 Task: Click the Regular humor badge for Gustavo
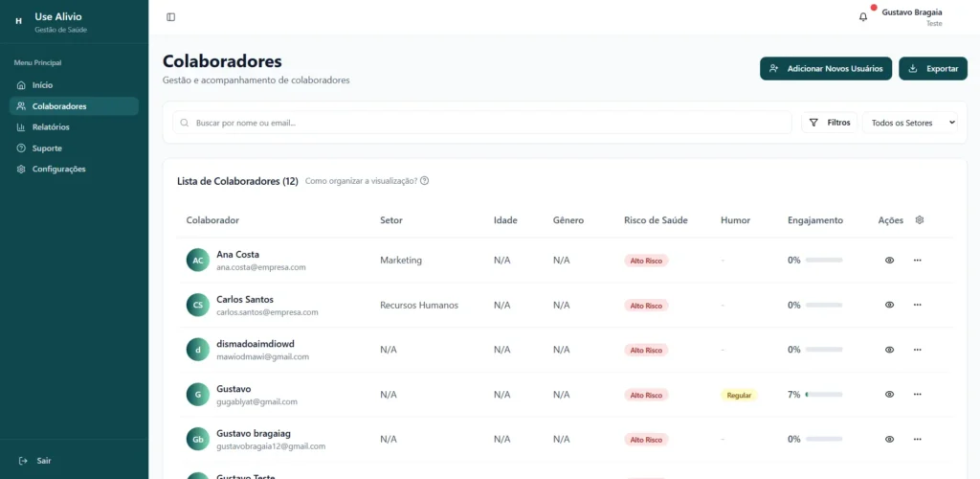pyautogui.click(x=739, y=396)
